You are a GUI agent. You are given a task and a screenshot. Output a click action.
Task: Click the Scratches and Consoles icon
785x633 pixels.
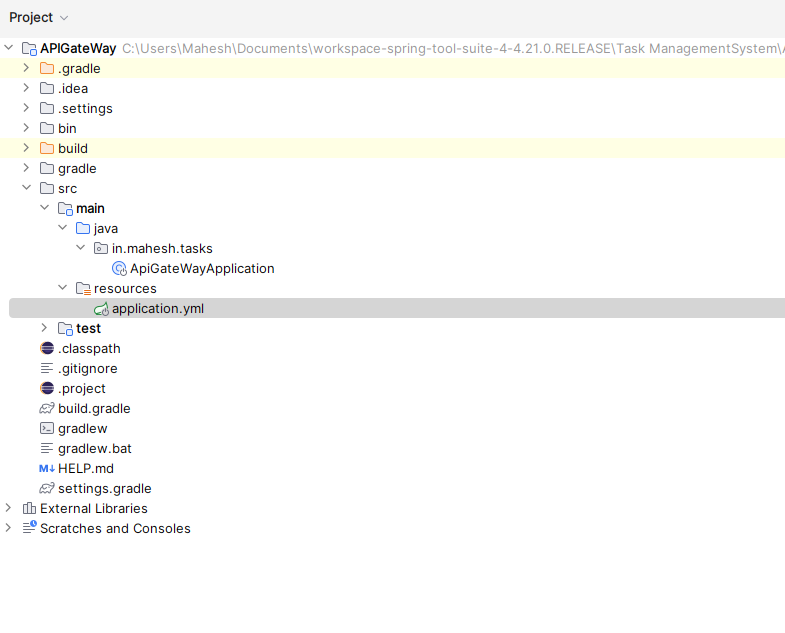pyautogui.click(x=30, y=527)
